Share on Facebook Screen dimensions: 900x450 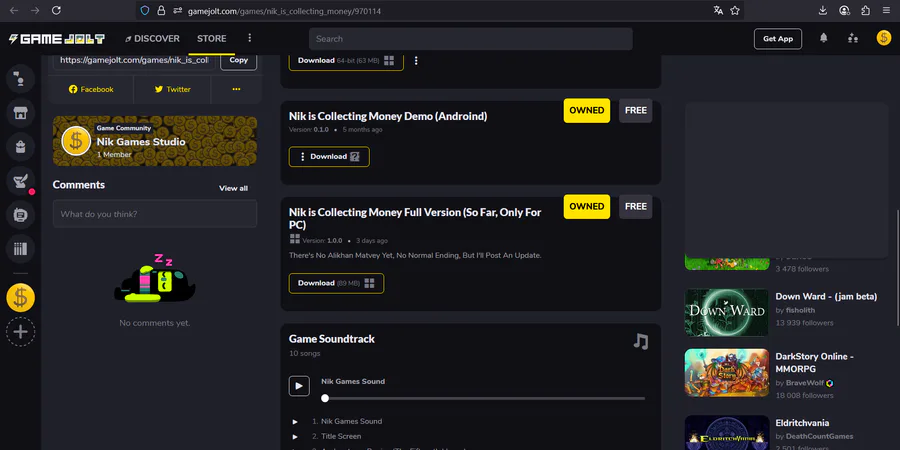91,90
